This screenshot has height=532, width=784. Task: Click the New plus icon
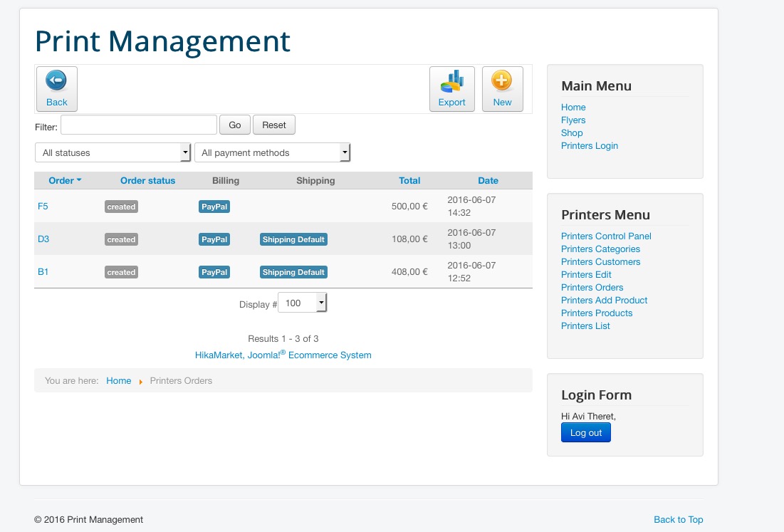point(502,80)
